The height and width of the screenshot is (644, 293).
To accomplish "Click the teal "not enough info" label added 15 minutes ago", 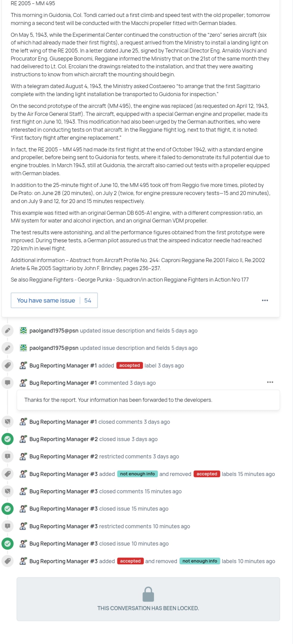I will [x=137, y=474].
